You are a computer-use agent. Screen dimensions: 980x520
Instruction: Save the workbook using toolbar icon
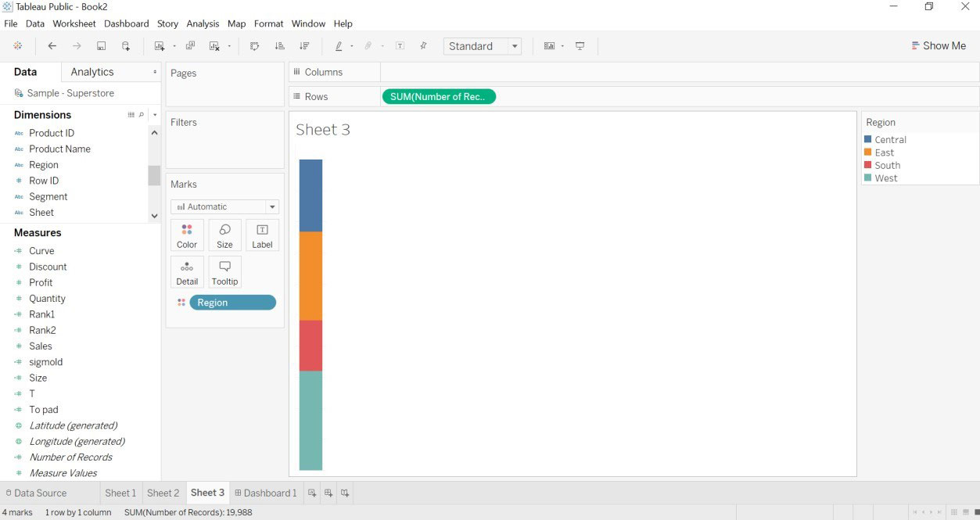pyautogui.click(x=102, y=46)
